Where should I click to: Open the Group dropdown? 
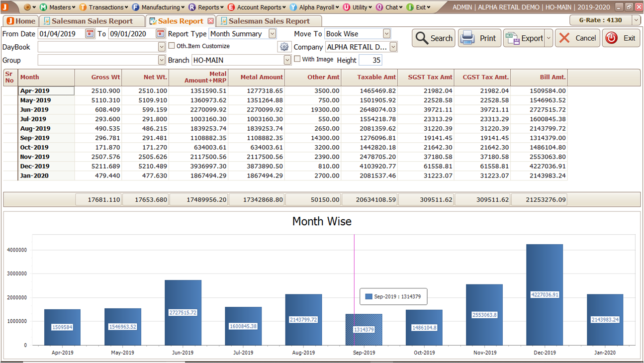coord(162,60)
